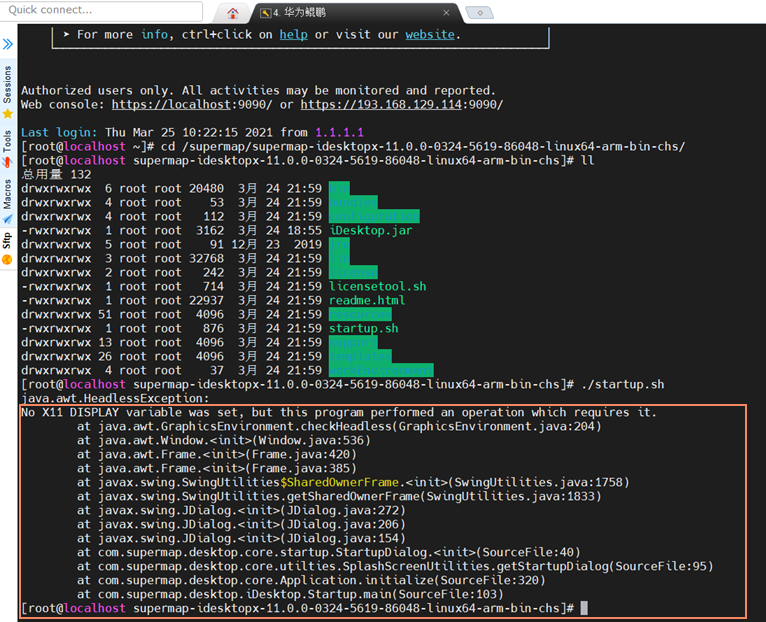766x622 pixels.
Task: Open the Sftp sidebar panel
Action: [x=8, y=240]
